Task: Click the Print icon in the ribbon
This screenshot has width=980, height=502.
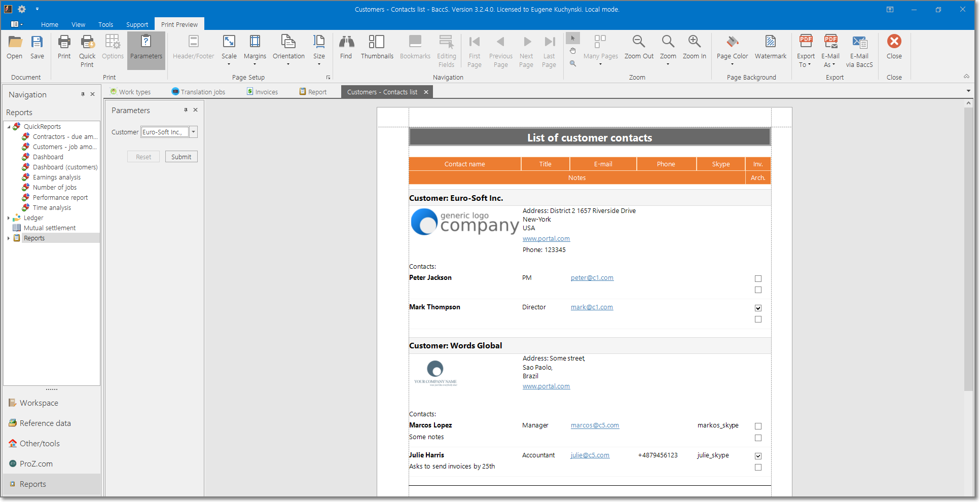Action: (64, 48)
